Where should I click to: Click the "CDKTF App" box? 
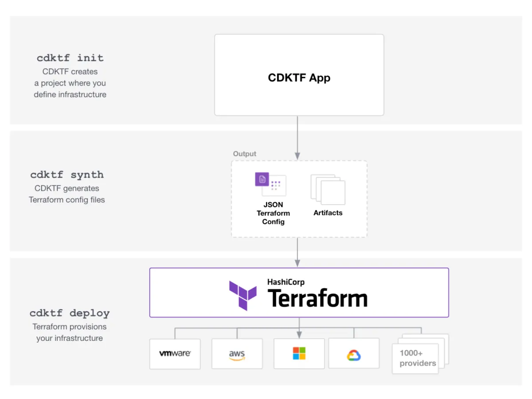click(x=299, y=75)
